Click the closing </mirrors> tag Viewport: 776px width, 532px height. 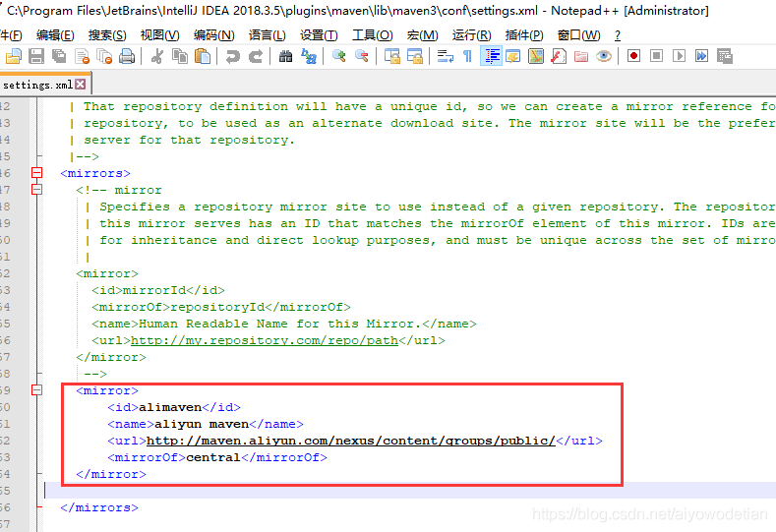click(x=99, y=507)
